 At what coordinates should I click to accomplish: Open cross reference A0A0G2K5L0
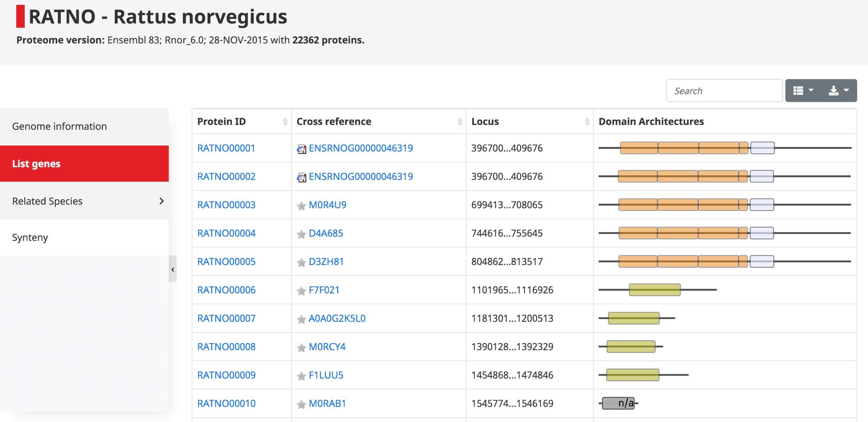(337, 318)
